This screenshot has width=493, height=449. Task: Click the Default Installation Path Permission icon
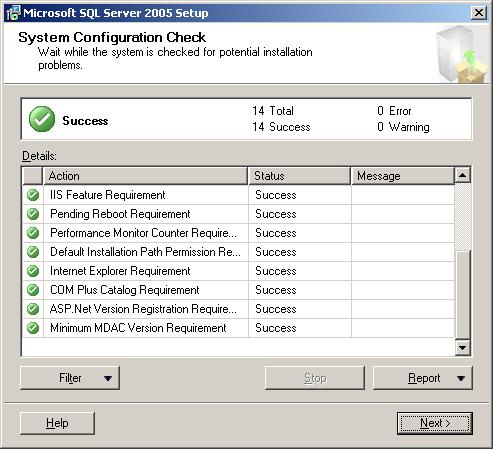33,252
